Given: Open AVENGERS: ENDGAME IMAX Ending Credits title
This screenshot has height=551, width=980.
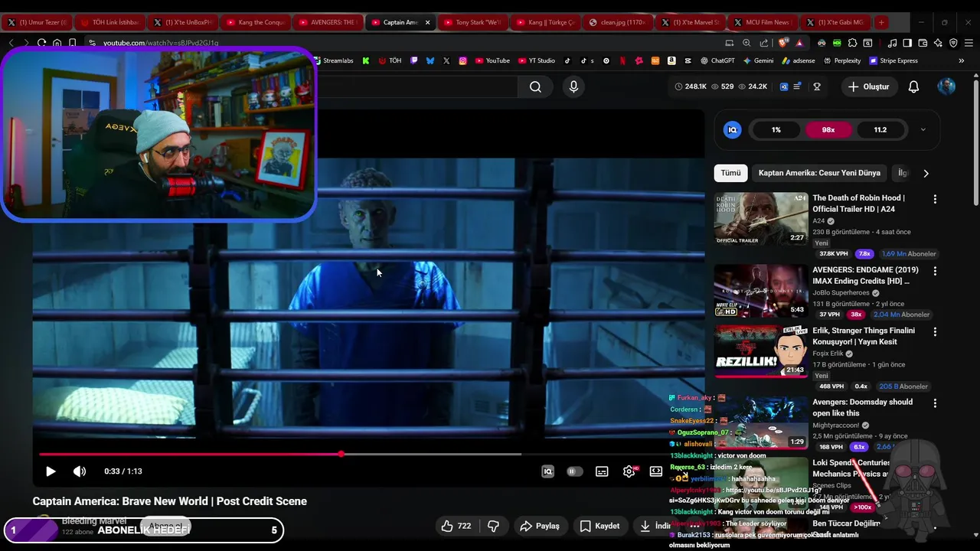Looking at the screenshot, I should coord(865,275).
